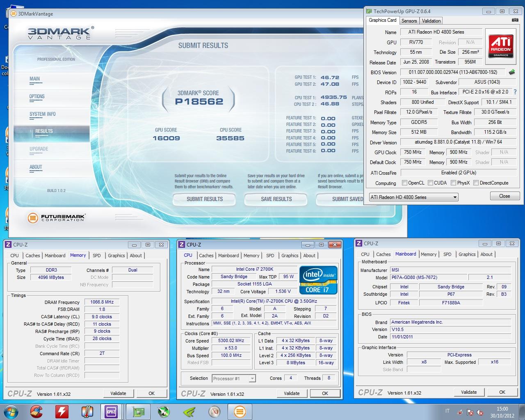Screen dimensions: 525x420
Task: Click the SUBMIT SAVED button
Action: point(340,199)
